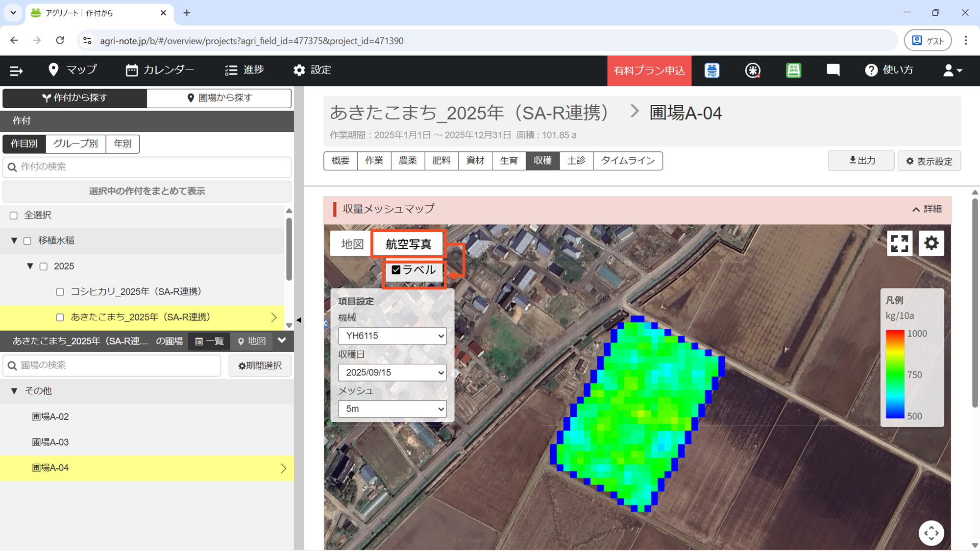980x551 pixels.
Task: Click 選択中の作付をまとめて表示 button
Action: (x=147, y=191)
